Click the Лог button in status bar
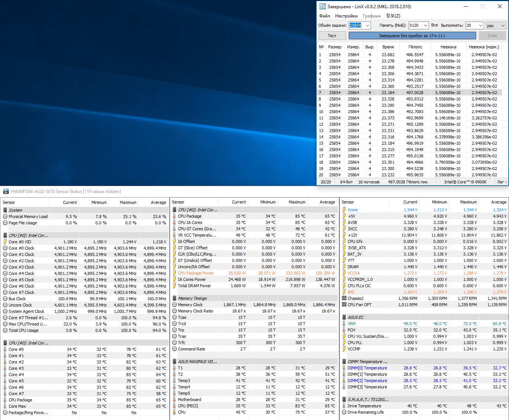Image resolution: width=509 pixels, height=420 pixels. click(x=502, y=182)
